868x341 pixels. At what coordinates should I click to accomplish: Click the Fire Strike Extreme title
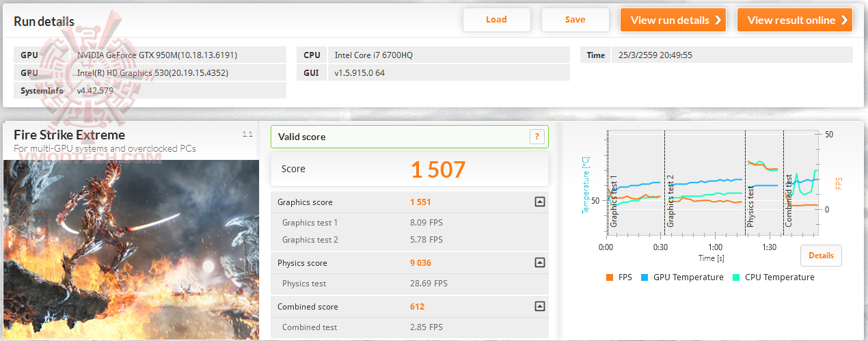tap(70, 135)
